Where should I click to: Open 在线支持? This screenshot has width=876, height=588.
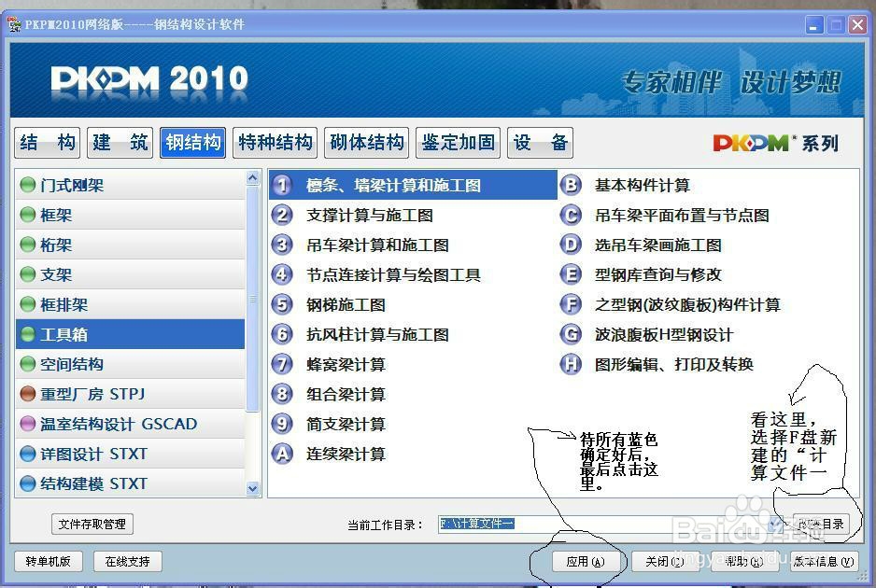pos(127,561)
